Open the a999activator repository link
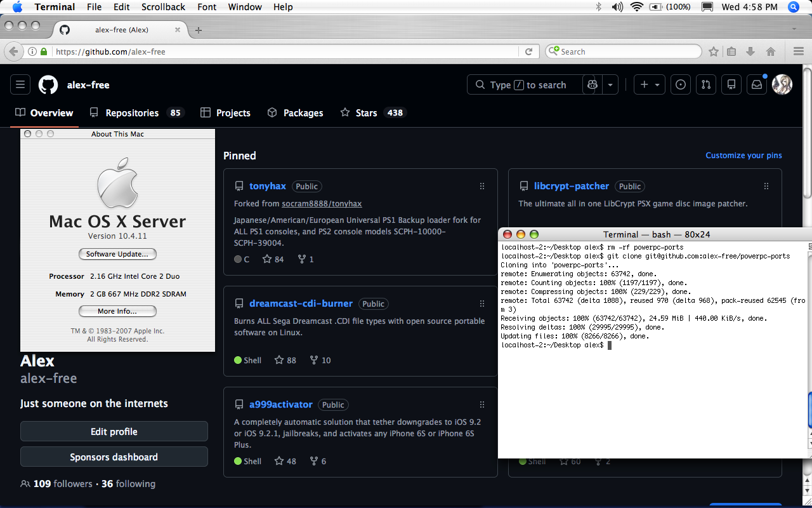 tap(281, 404)
